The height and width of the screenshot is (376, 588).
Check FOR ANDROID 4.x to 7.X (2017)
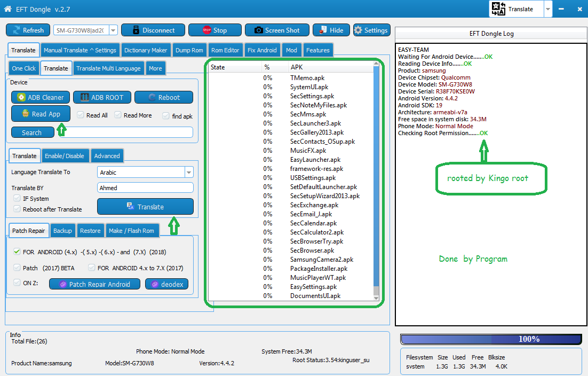pos(91,268)
